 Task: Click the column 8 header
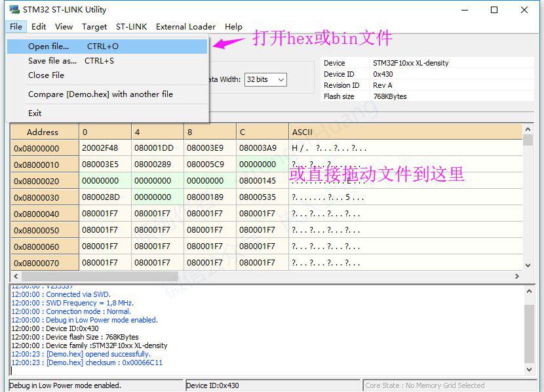[x=210, y=132]
